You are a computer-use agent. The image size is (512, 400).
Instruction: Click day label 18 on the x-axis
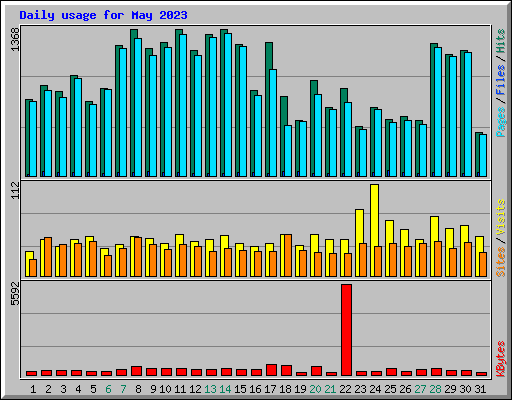285,389
